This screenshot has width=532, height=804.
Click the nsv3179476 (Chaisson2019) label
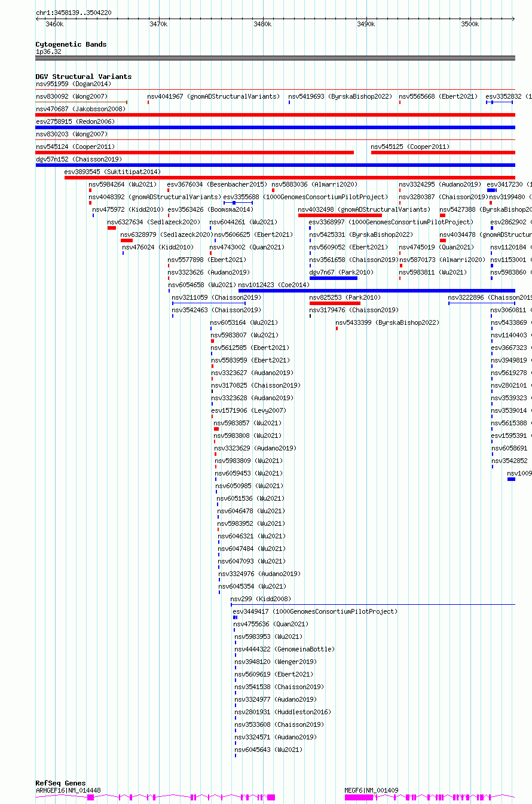pos(354,310)
